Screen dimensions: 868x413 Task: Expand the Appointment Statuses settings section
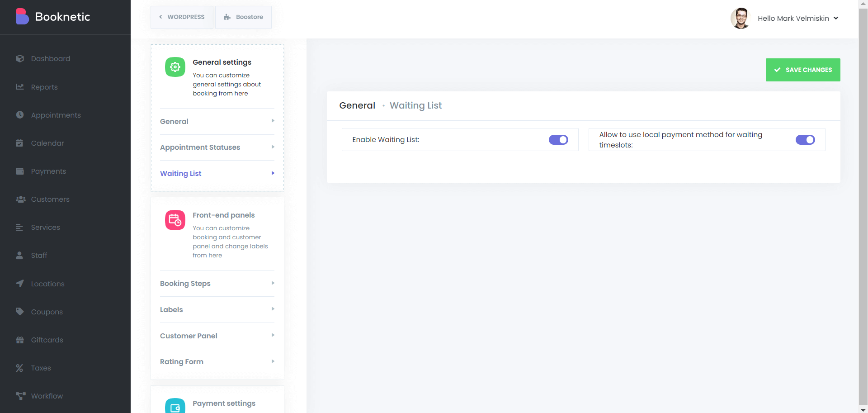tap(217, 147)
